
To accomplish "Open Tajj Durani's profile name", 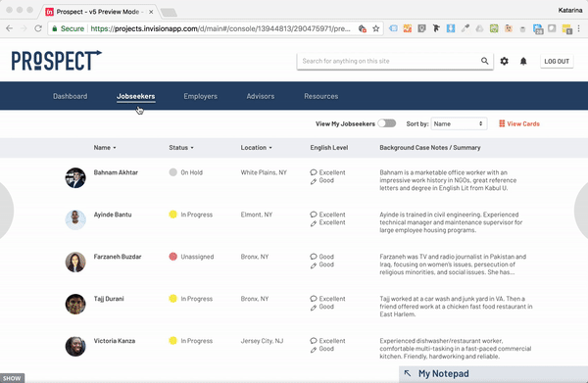I will click(109, 299).
